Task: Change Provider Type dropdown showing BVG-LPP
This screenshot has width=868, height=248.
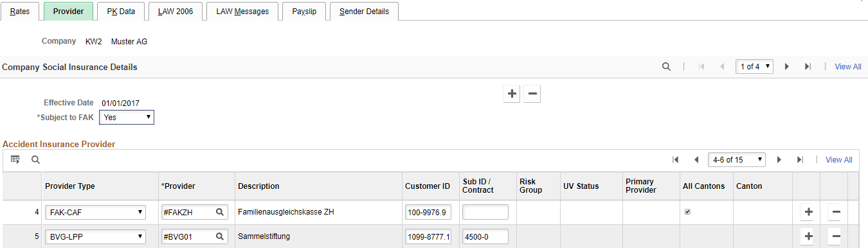Action: point(95,236)
